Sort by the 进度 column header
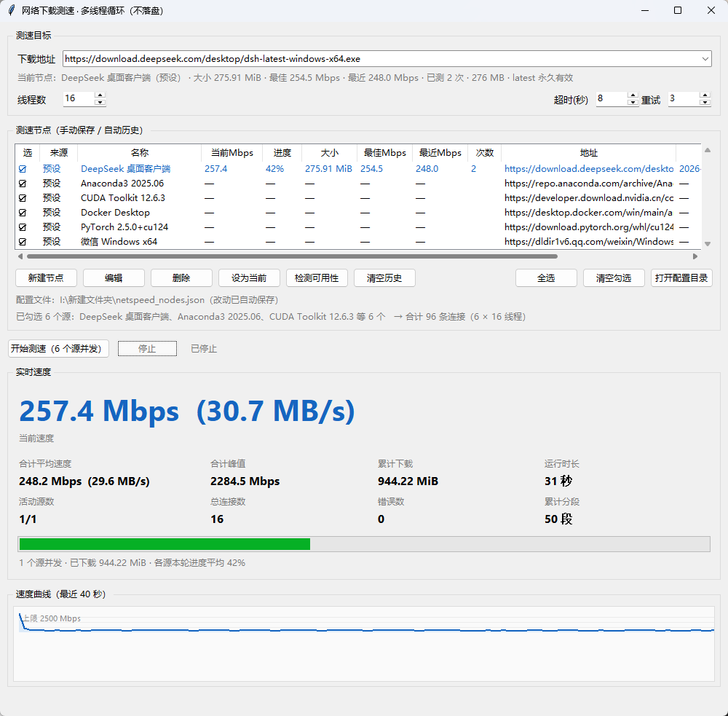728x716 pixels. coord(282,153)
